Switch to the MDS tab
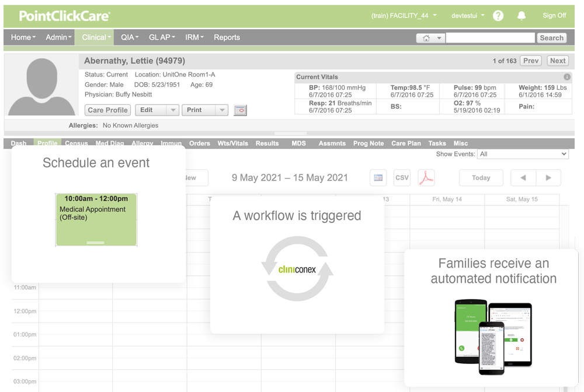Screen dimensions: 584x392 pos(298,143)
